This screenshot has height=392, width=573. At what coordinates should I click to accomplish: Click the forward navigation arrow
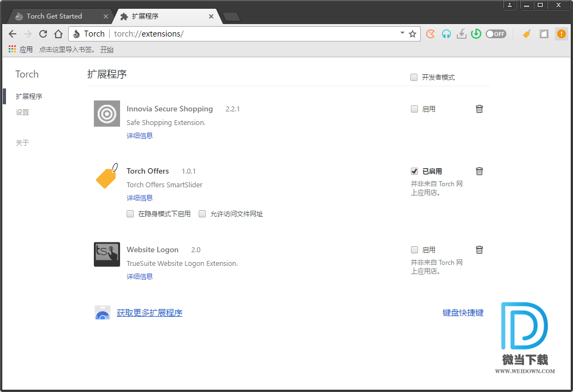coord(28,34)
